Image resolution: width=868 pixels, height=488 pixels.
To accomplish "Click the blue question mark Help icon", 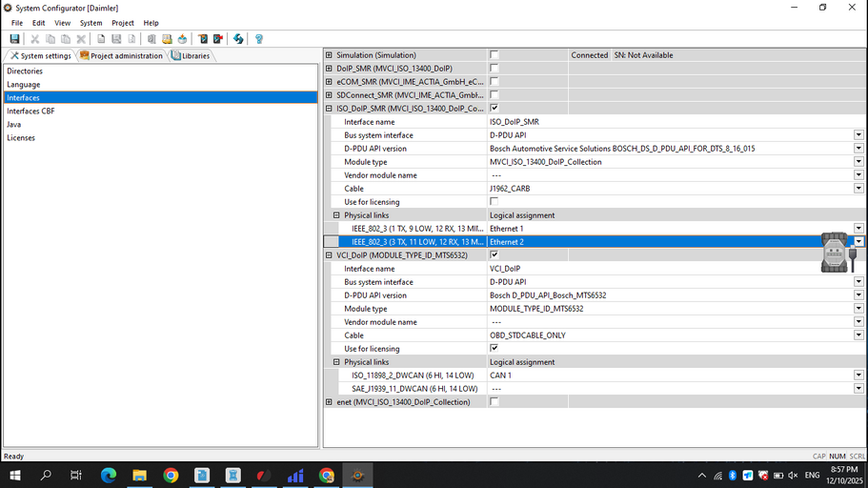I will 258,39.
